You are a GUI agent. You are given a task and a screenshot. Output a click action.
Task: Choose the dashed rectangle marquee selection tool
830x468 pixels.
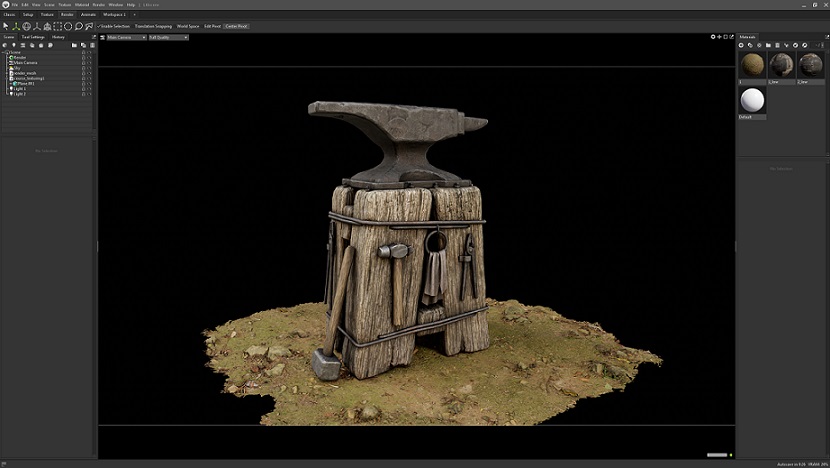point(58,26)
